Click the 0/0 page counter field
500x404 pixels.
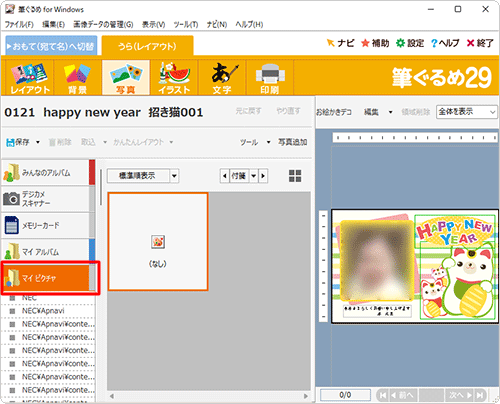point(345,395)
